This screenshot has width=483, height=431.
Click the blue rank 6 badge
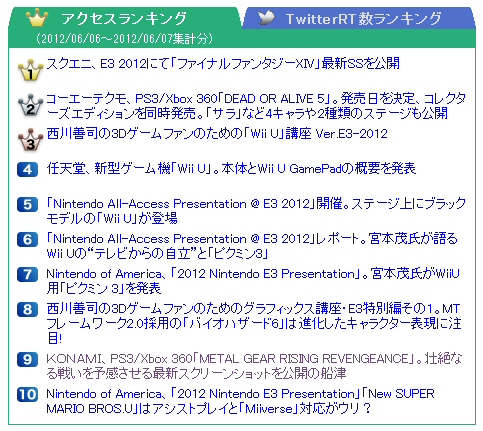coord(28,239)
